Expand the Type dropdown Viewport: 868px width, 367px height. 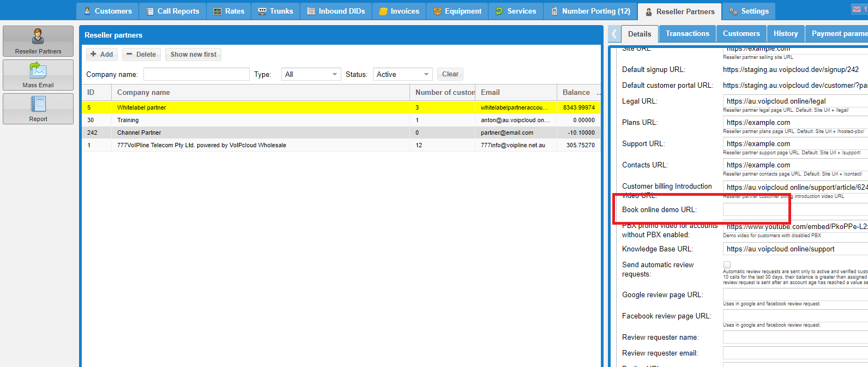[311, 74]
